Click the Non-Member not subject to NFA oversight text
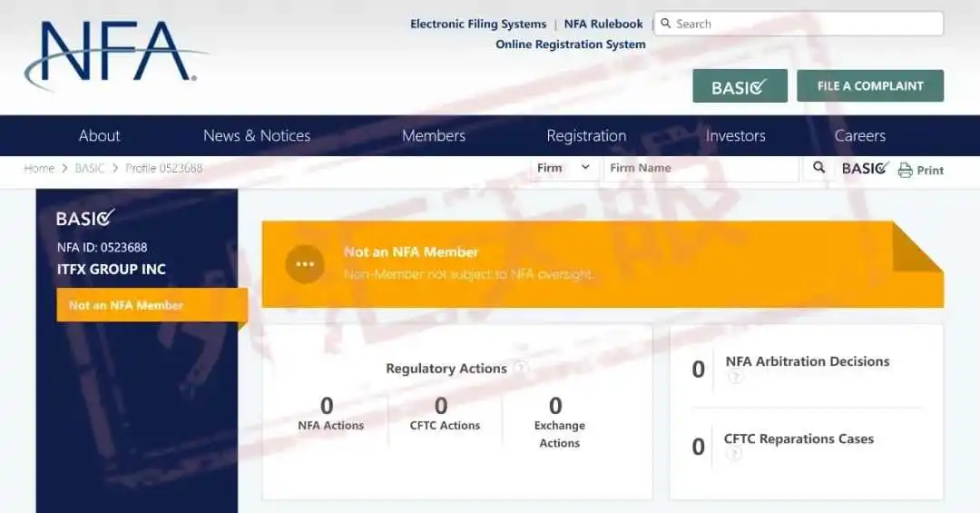The image size is (980, 513). click(468, 274)
